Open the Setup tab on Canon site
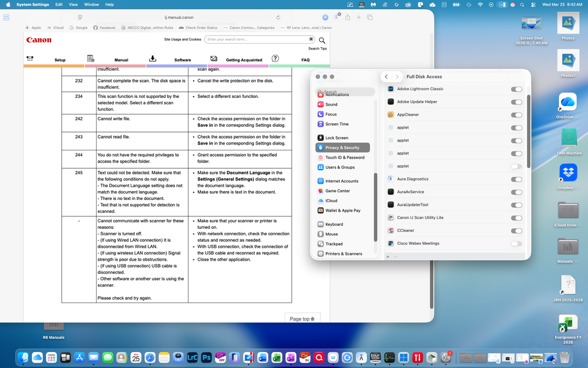 coord(54,60)
